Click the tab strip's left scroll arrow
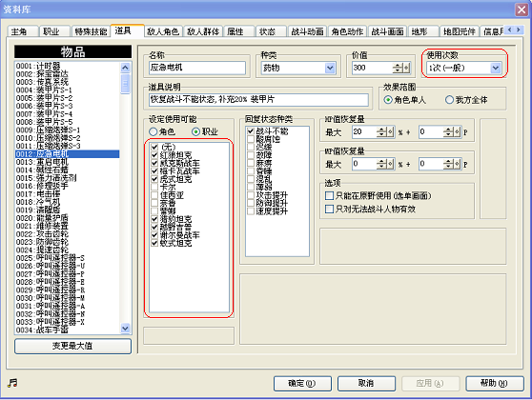Screen dimensions: 532x400 [x=510, y=30]
